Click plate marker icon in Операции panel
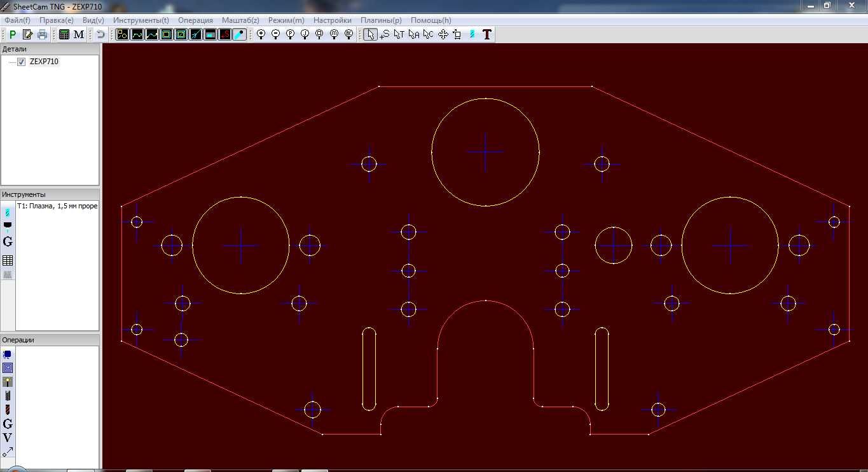 8,382
